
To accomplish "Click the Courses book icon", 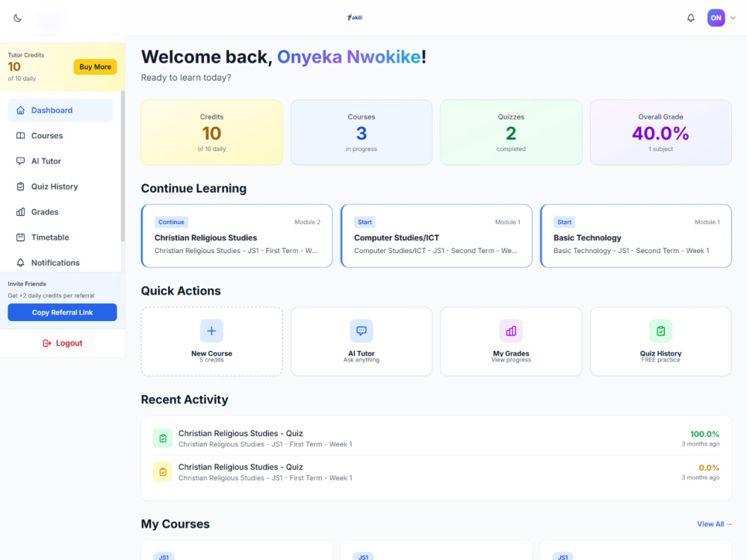I will pyautogui.click(x=20, y=136).
